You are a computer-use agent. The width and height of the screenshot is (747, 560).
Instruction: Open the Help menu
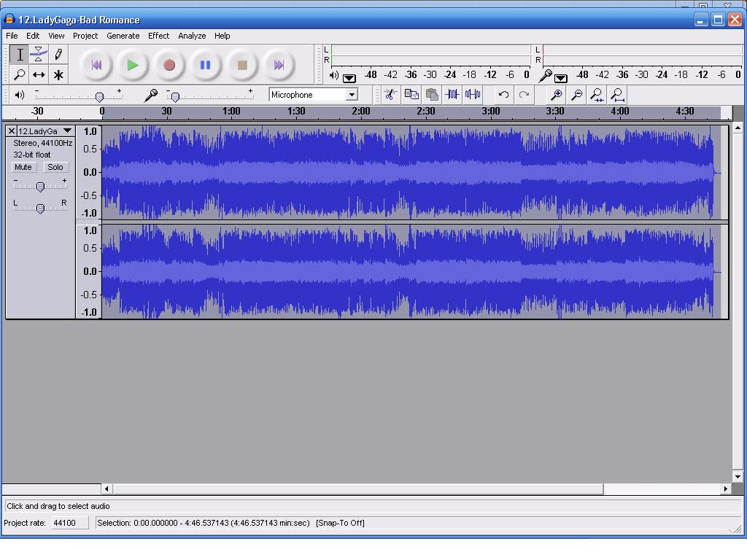tap(222, 36)
